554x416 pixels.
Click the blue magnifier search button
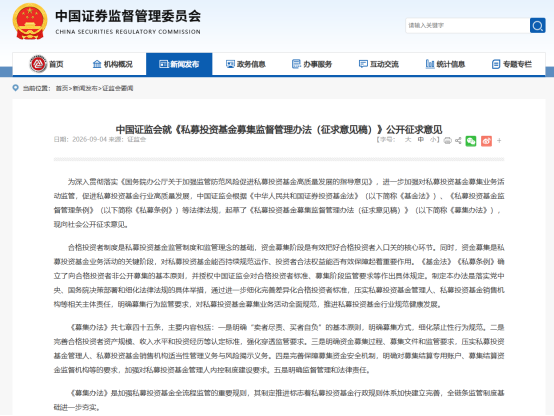coord(537,25)
